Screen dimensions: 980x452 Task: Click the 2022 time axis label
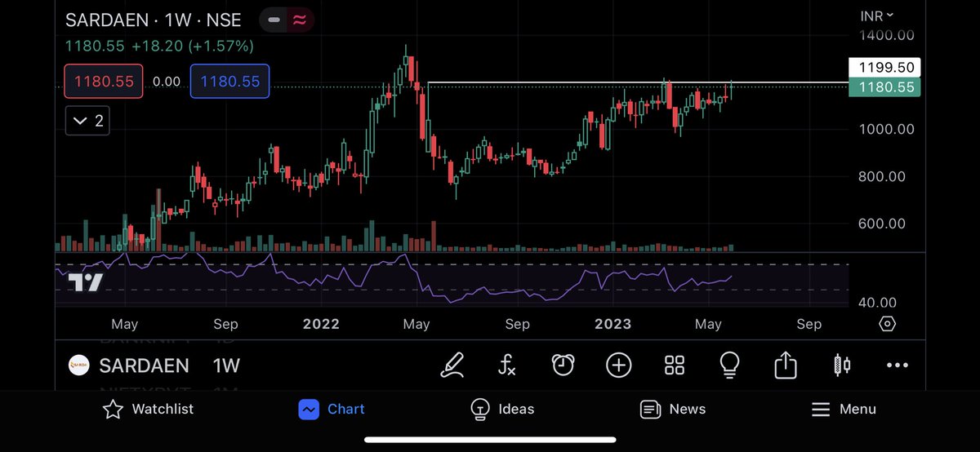coord(321,324)
